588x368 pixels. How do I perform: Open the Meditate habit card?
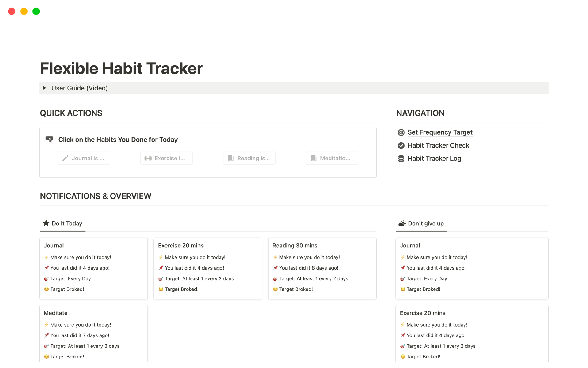coord(55,313)
